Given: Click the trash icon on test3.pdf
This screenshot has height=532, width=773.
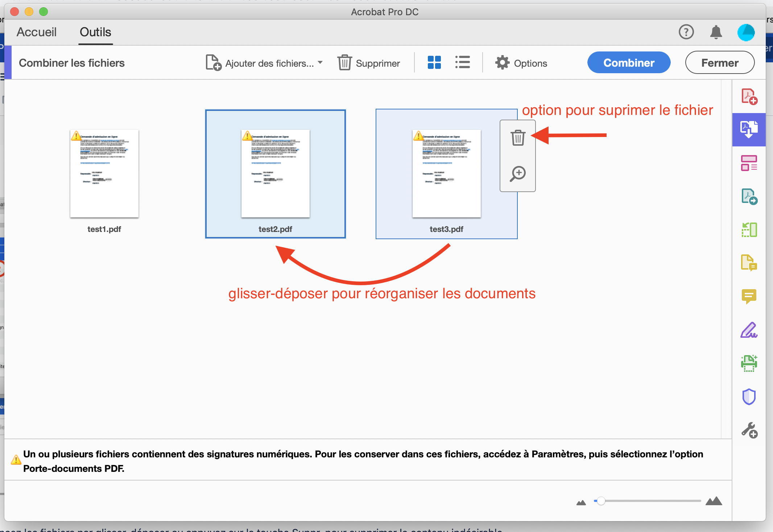Looking at the screenshot, I should (x=518, y=138).
